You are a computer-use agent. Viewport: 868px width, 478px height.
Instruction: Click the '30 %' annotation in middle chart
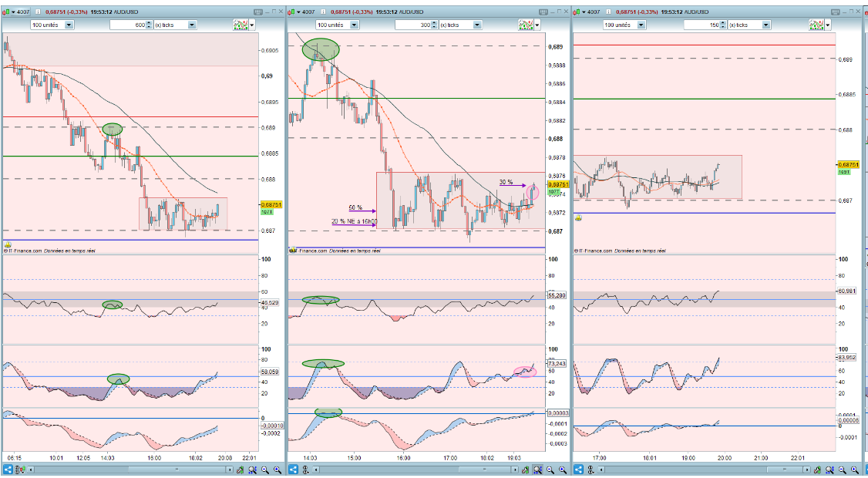coord(506,182)
